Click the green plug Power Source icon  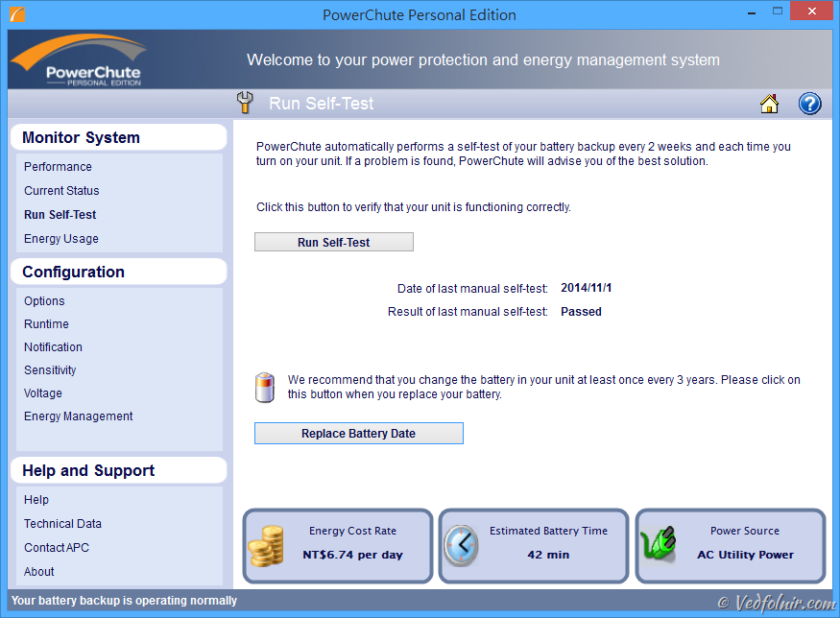tap(659, 543)
